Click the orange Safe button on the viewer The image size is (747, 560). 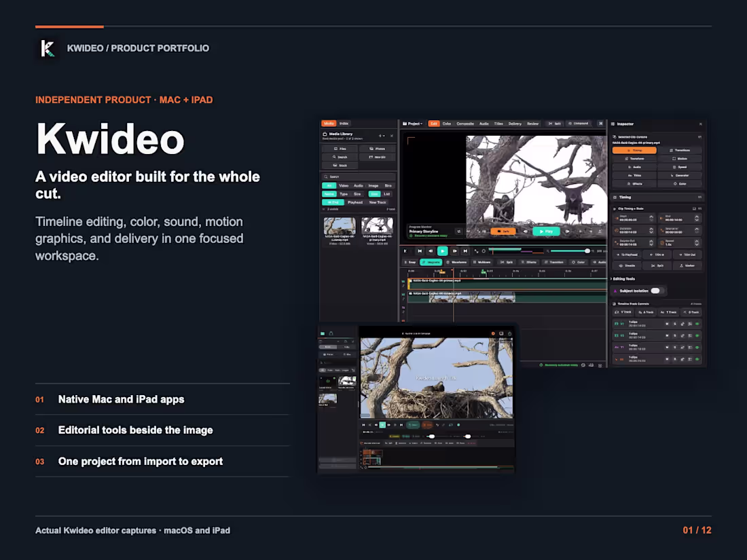click(503, 231)
